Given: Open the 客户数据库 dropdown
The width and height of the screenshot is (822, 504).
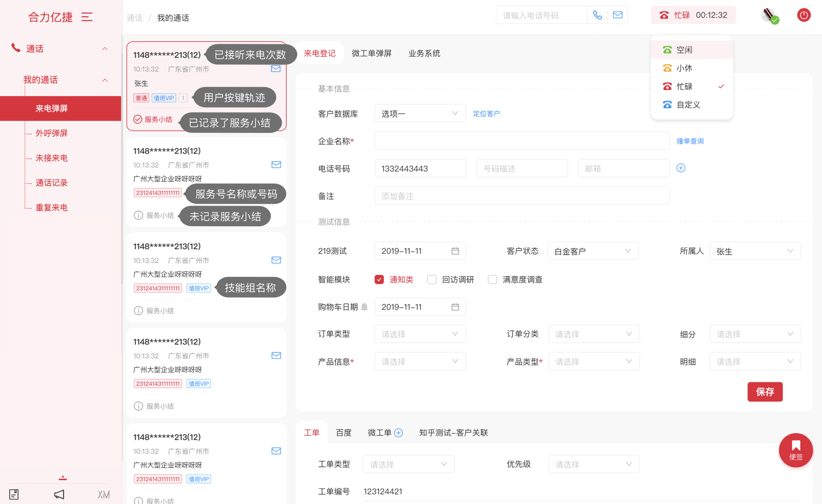Looking at the screenshot, I should [419, 114].
